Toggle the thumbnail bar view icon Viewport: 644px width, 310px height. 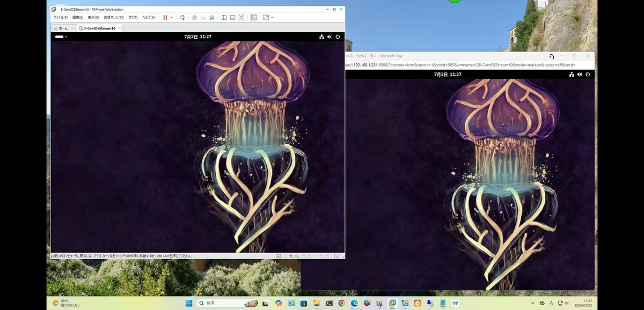pos(232,17)
